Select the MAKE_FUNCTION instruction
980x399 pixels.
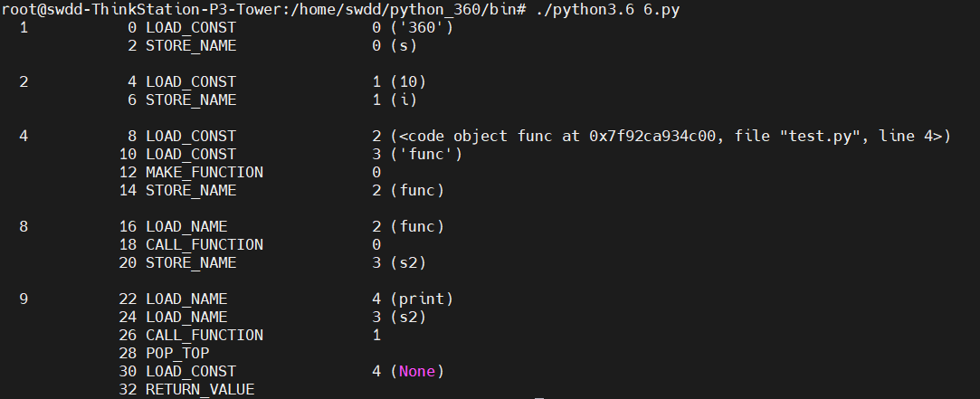[205, 172]
